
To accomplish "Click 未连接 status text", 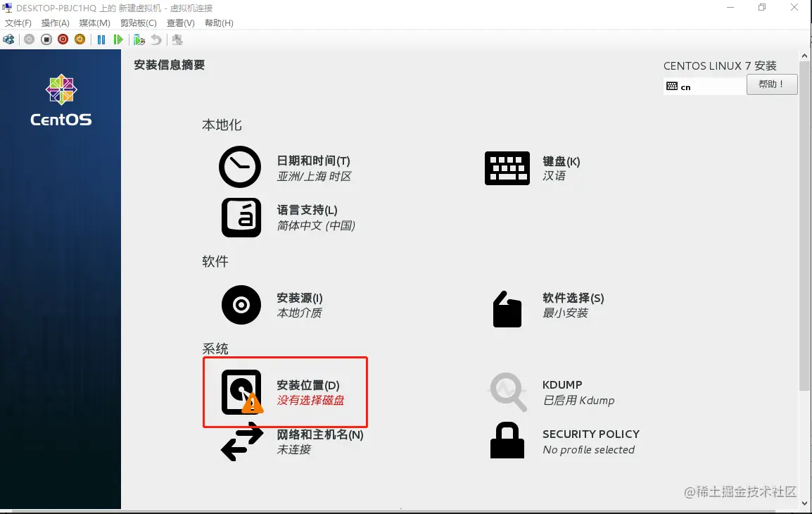I will pyautogui.click(x=293, y=449).
